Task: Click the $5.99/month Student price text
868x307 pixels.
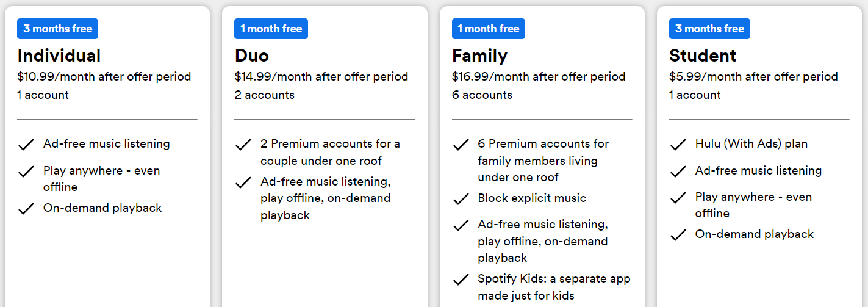Action: [x=753, y=77]
